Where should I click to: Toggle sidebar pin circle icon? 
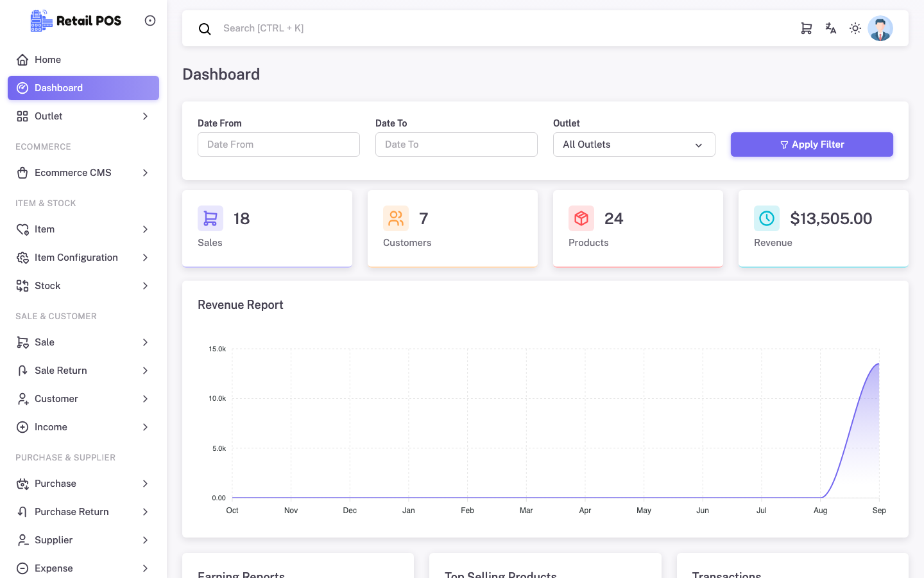pos(150,21)
